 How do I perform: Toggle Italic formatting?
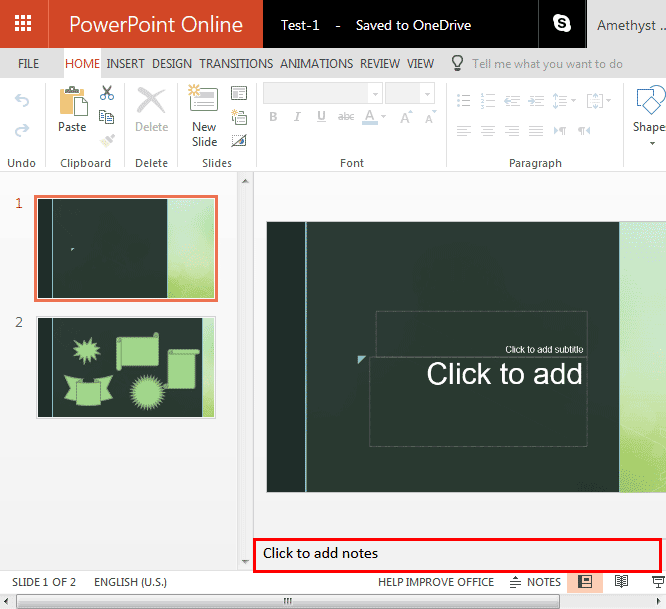pyautogui.click(x=297, y=116)
